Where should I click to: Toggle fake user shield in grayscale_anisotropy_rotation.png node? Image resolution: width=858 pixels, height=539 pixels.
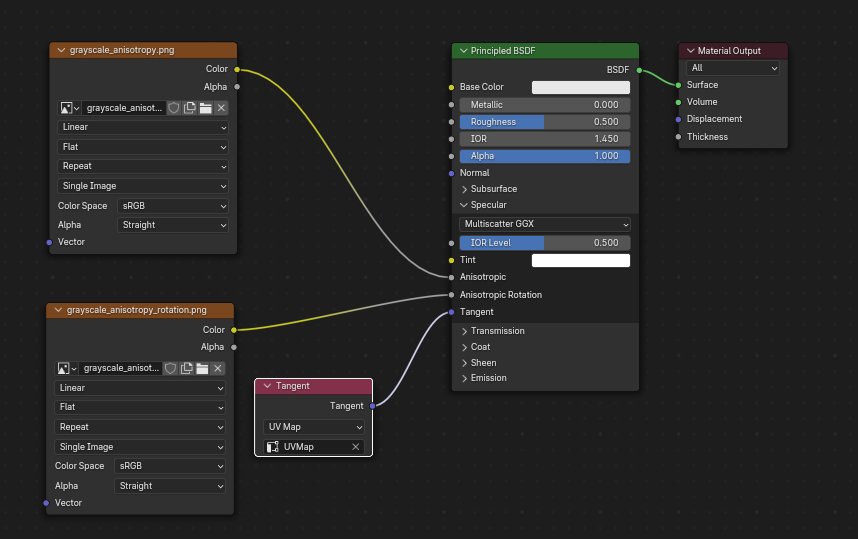coord(170,368)
